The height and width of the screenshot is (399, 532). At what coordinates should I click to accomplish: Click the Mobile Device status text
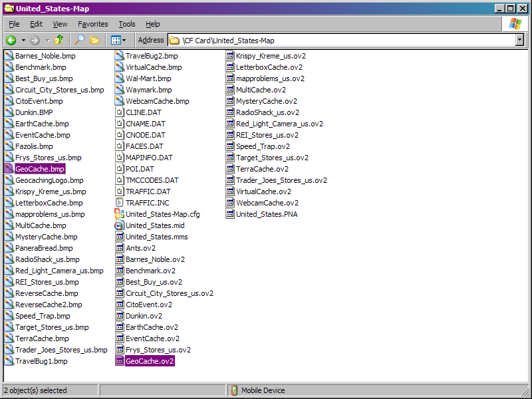pyautogui.click(x=263, y=390)
